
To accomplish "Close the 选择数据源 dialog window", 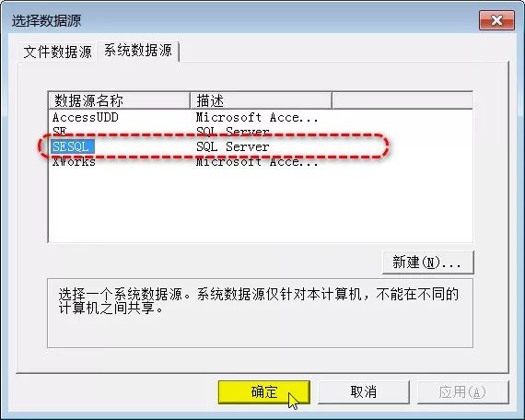I will point(496,20).
